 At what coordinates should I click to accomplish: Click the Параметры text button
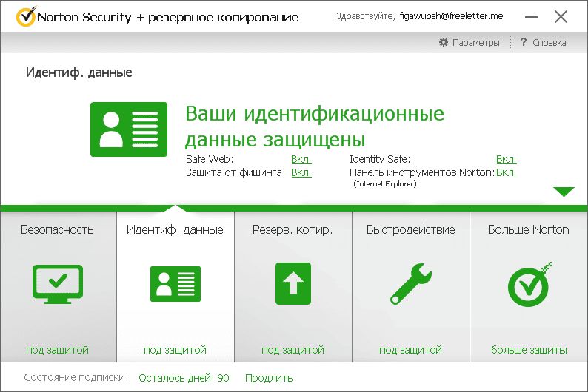[x=476, y=43]
